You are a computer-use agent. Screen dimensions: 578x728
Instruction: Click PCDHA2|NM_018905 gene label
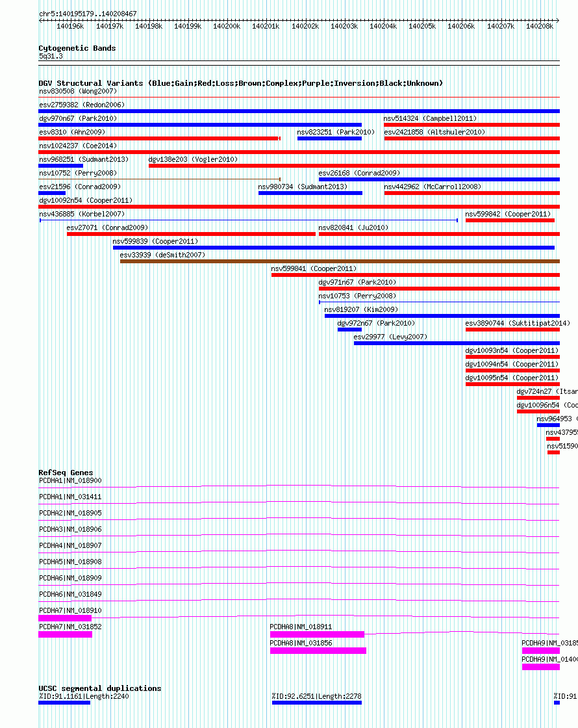pyautogui.click(x=71, y=513)
